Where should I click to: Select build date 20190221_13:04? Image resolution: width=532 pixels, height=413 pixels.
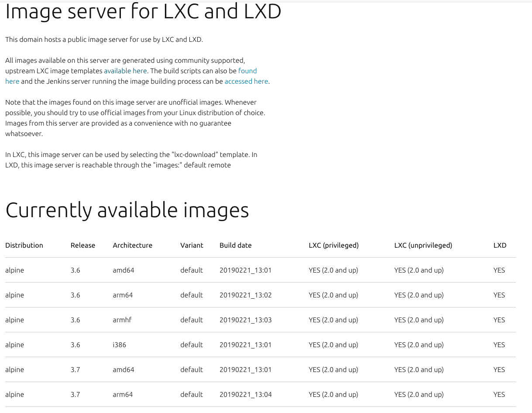click(245, 394)
